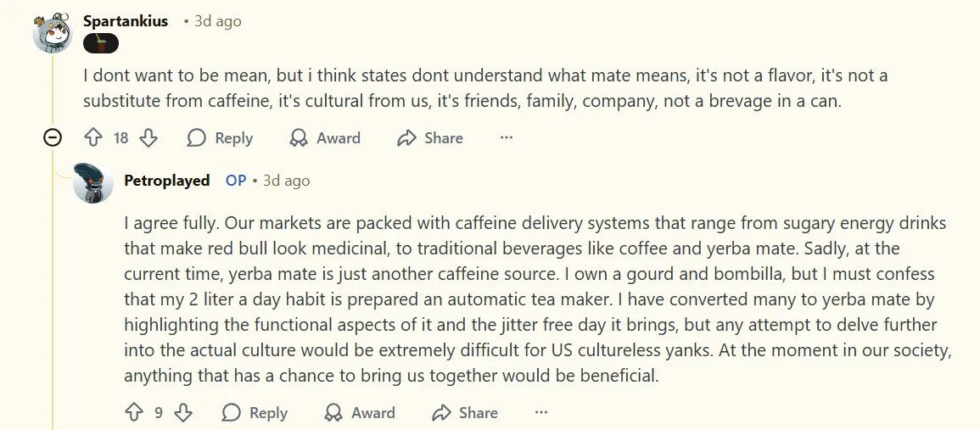
Task: Open Petroplayed's user profile link
Action: [167, 181]
